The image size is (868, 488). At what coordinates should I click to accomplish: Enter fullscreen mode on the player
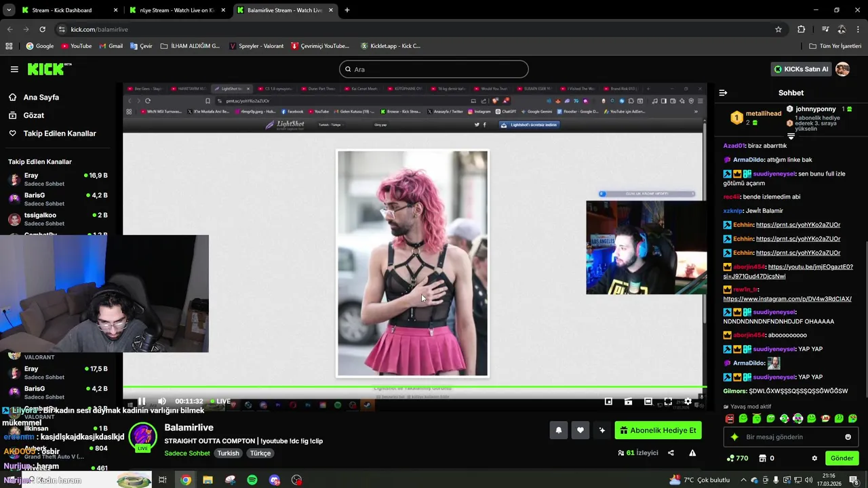tap(668, 401)
